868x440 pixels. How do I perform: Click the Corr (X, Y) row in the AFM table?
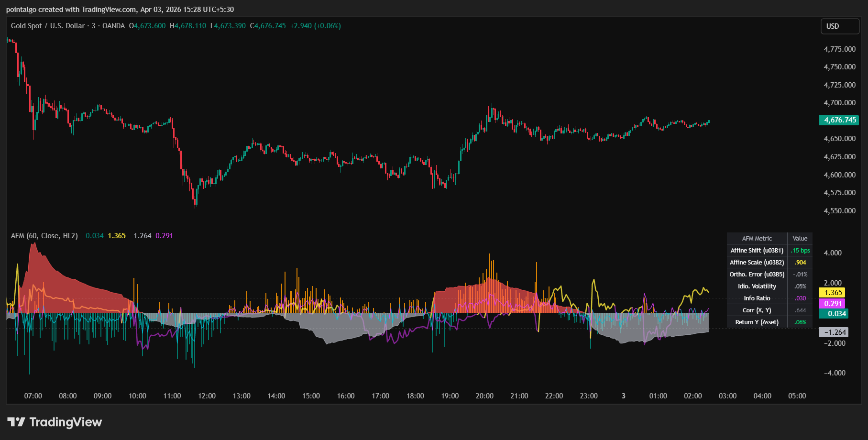click(x=756, y=310)
